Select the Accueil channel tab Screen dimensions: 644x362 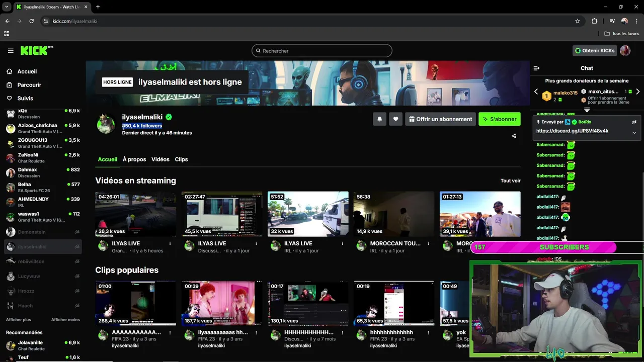[x=108, y=159]
